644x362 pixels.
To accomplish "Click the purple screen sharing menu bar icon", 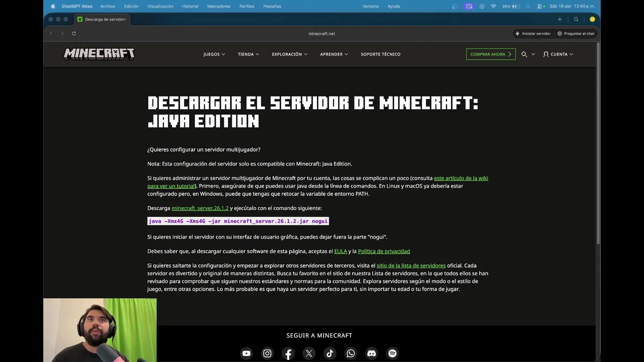I will click(469, 6).
